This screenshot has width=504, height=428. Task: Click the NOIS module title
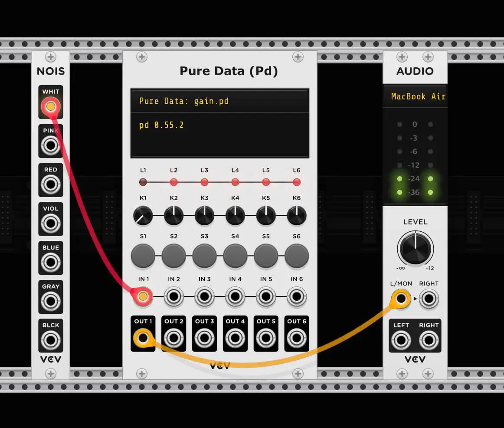51,71
